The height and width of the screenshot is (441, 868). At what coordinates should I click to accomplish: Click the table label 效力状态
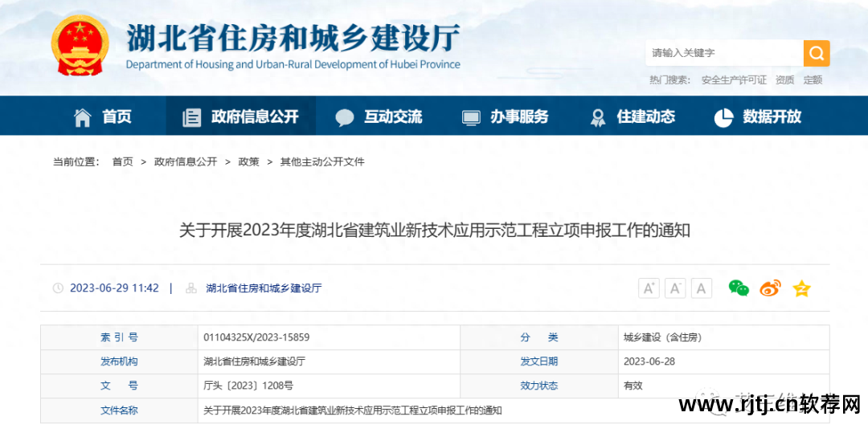click(539, 386)
